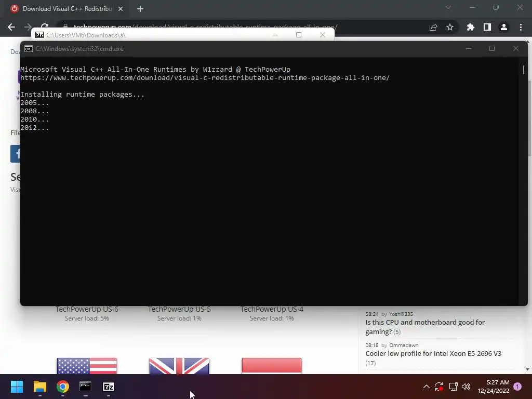Open volume speaker tray icon
532x399 pixels.
(x=466, y=387)
